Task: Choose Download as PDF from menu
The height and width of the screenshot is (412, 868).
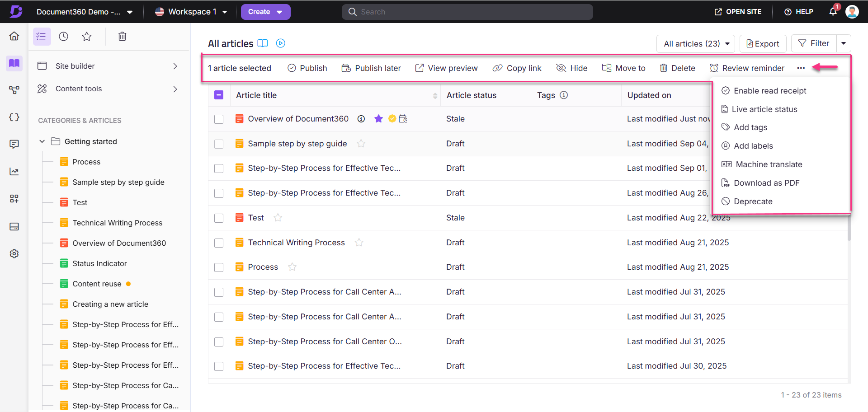Action: [766, 183]
